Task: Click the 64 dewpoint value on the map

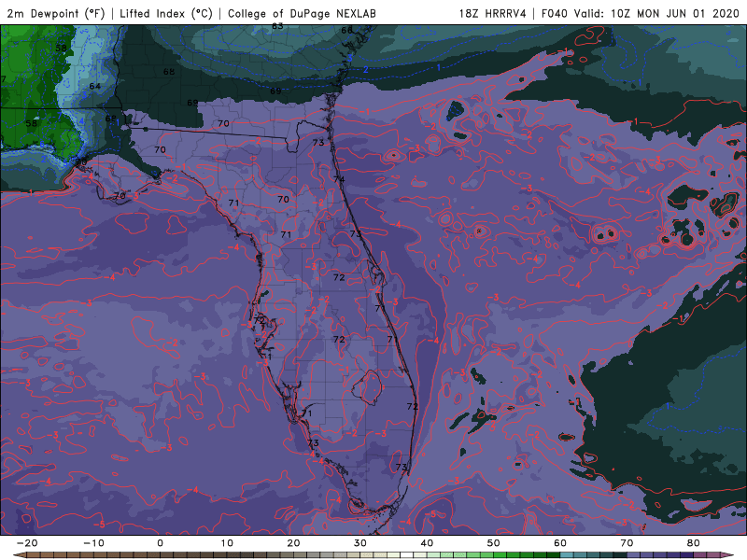Action: tap(95, 86)
